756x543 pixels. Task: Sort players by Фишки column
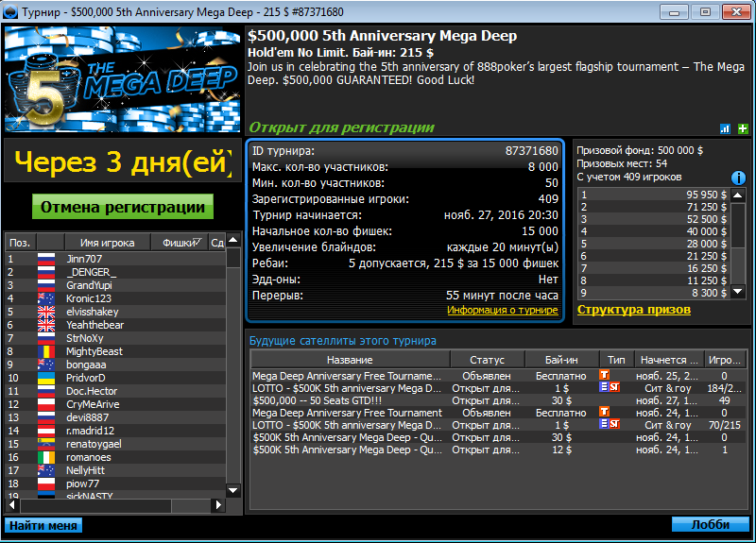[x=180, y=243]
